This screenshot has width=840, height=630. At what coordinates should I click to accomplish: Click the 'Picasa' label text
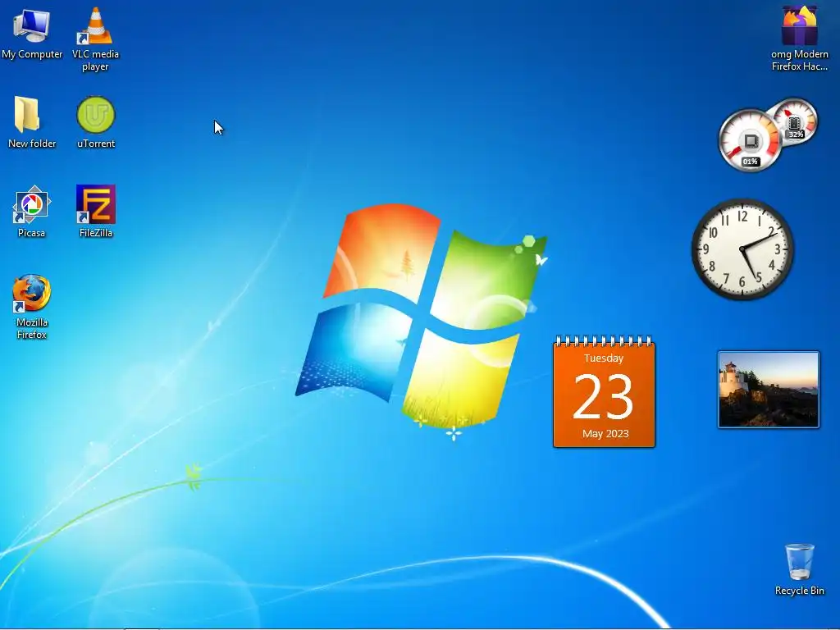click(x=32, y=233)
